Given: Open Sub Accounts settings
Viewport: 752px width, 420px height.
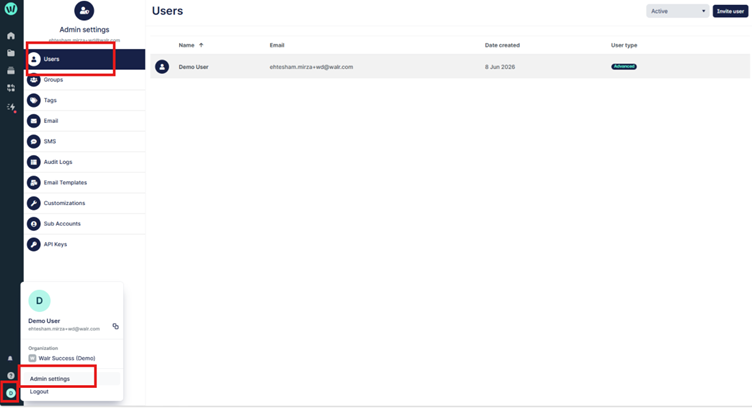Looking at the screenshot, I should 85,224.
